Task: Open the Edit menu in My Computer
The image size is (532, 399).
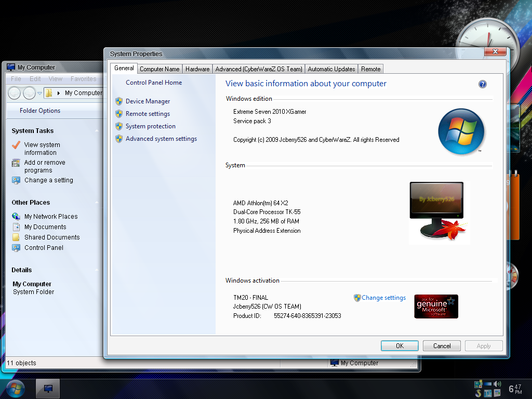Action: [x=35, y=79]
